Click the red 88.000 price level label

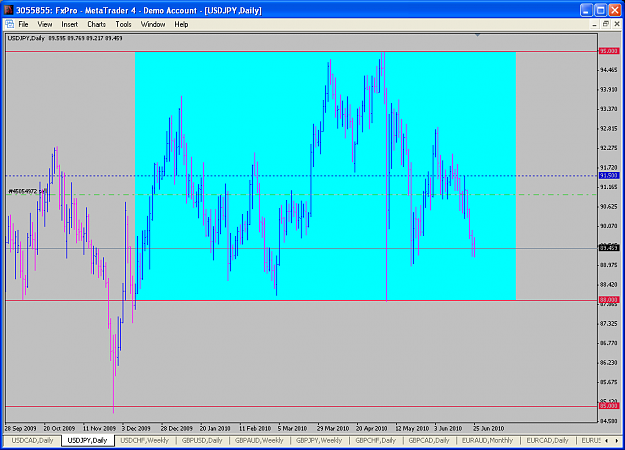[609, 300]
